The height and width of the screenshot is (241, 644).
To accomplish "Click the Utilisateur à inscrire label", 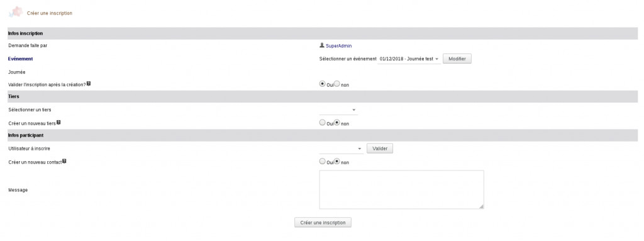I will coord(29,149).
